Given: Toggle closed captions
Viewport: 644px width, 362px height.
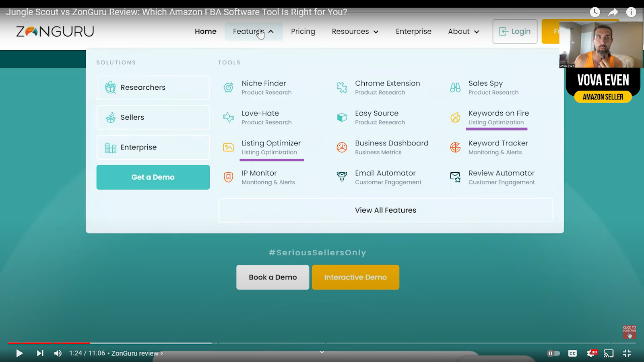Looking at the screenshot, I should click(x=572, y=353).
